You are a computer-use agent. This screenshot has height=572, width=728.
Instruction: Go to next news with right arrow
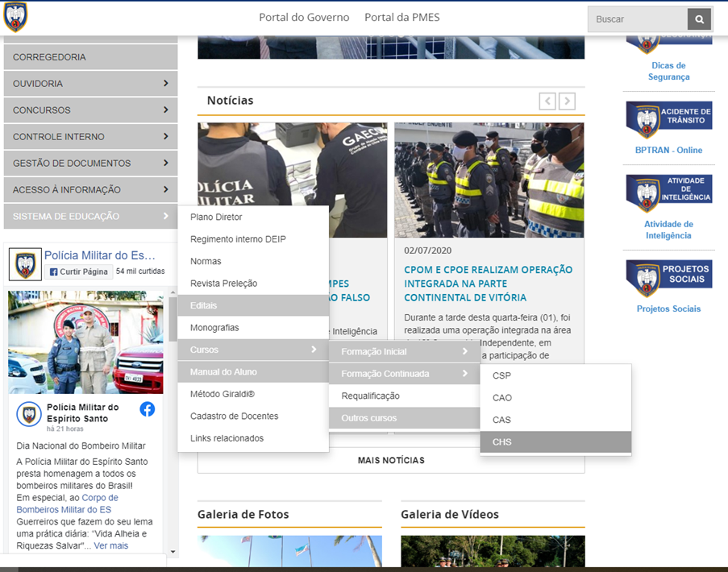point(568,101)
